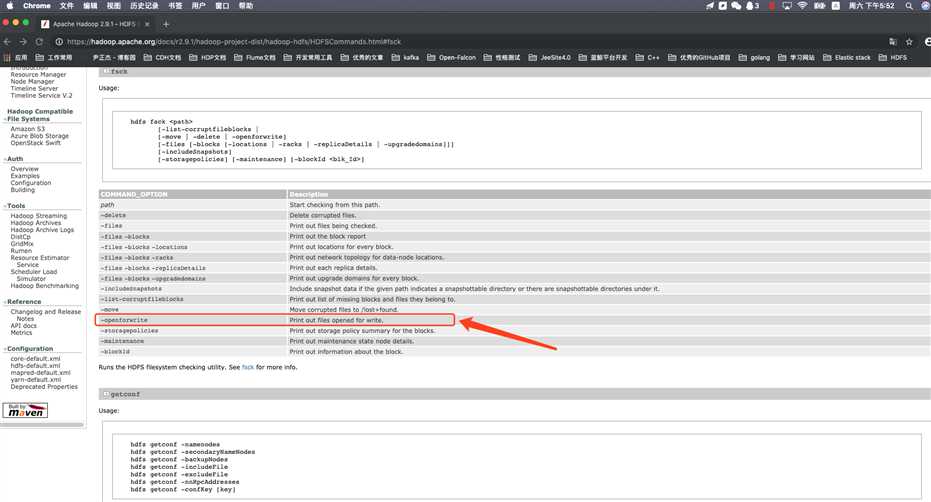Open Deprecated Properties sidebar link
Viewport: 931px width, 502px height.
[44, 387]
